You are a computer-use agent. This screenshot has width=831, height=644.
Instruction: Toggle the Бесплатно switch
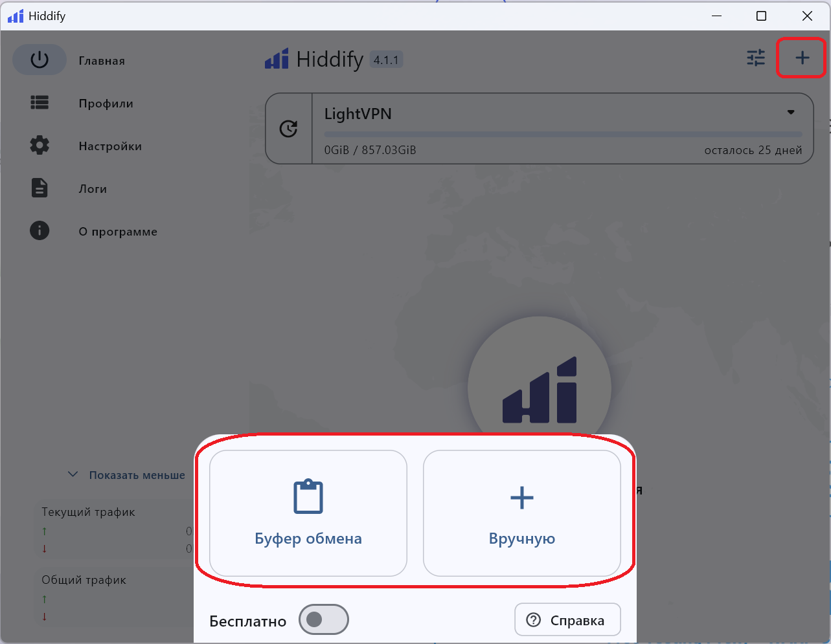click(x=324, y=620)
